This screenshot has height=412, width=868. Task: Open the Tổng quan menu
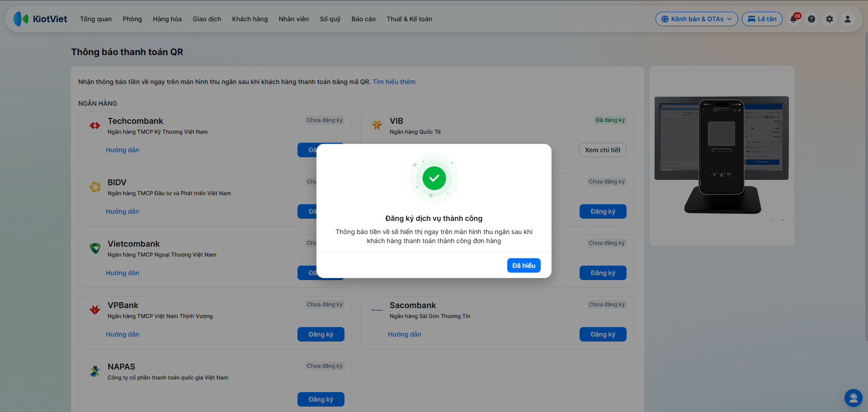96,19
